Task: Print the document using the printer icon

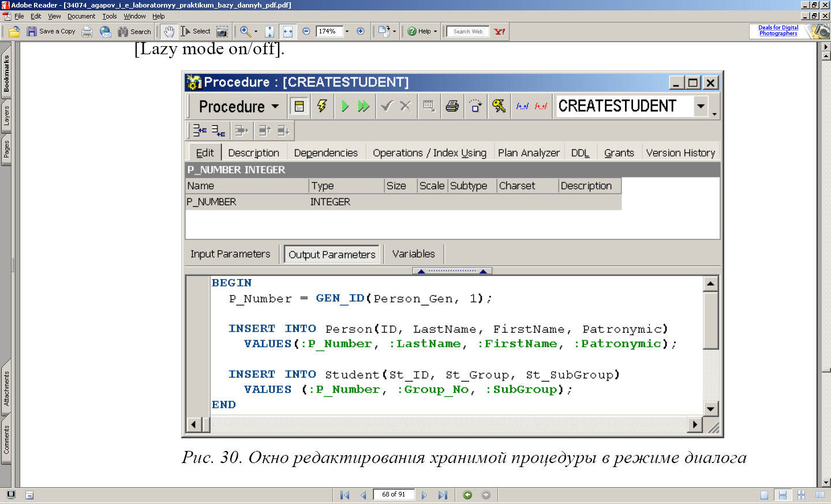Action: pos(87,32)
